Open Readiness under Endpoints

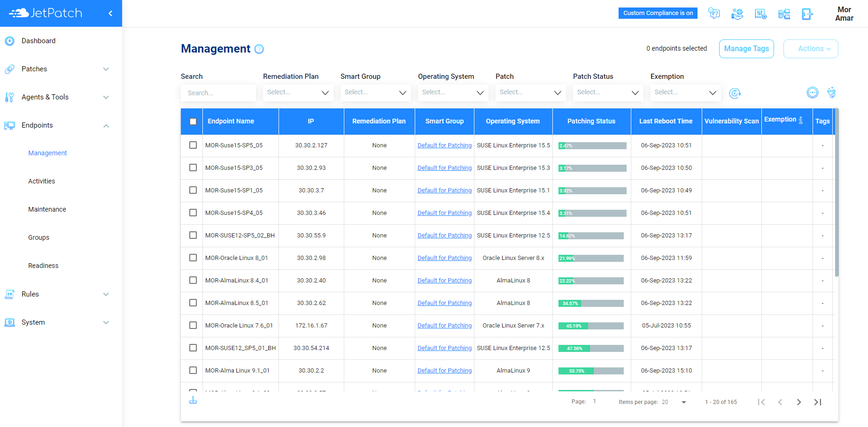point(43,266)
